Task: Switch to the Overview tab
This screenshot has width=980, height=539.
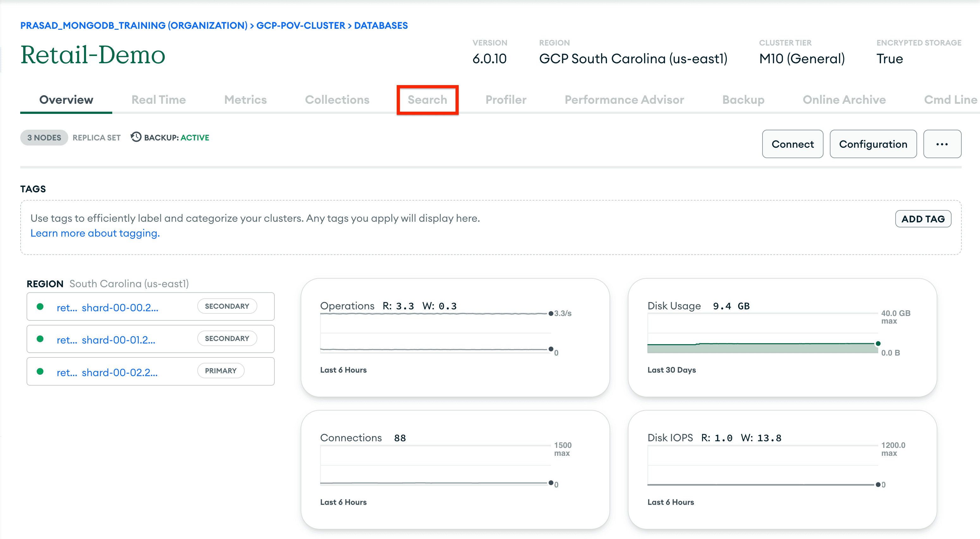Action: pos(66,100)
